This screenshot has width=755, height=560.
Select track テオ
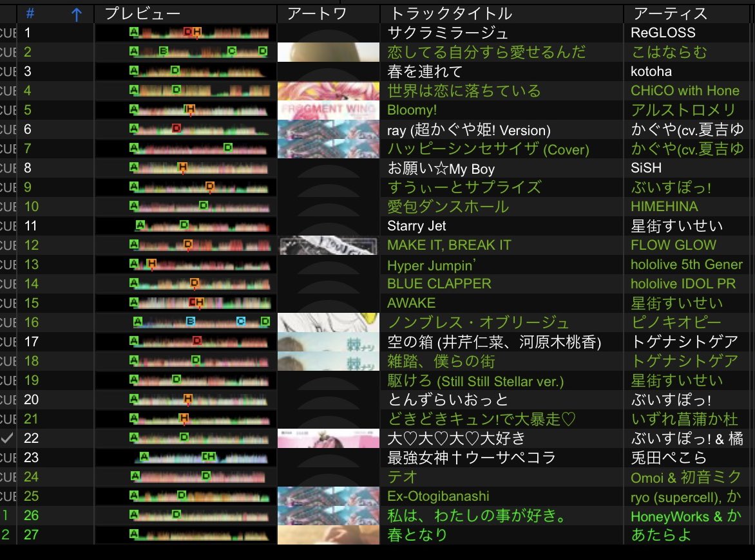402,477
